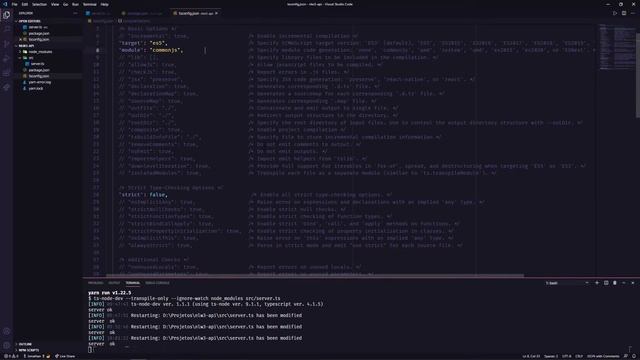Click the errors and warnings status item
This screenshot has width=640, height=360.
(11, 356)
